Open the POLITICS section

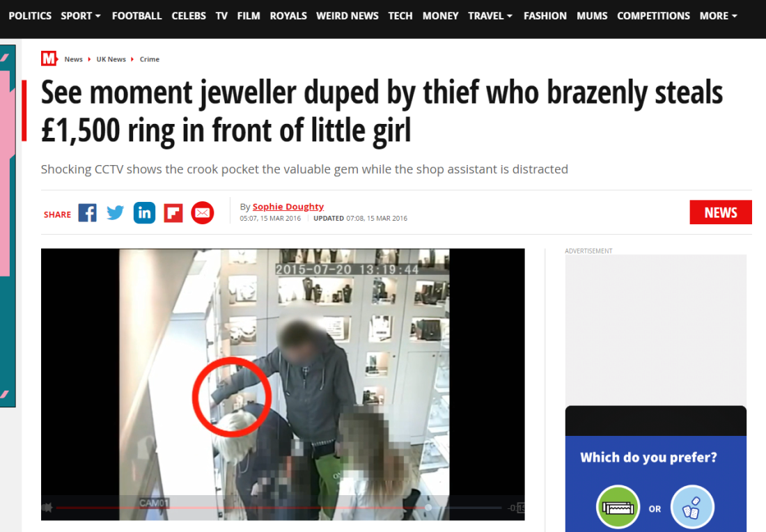[30, 15]
